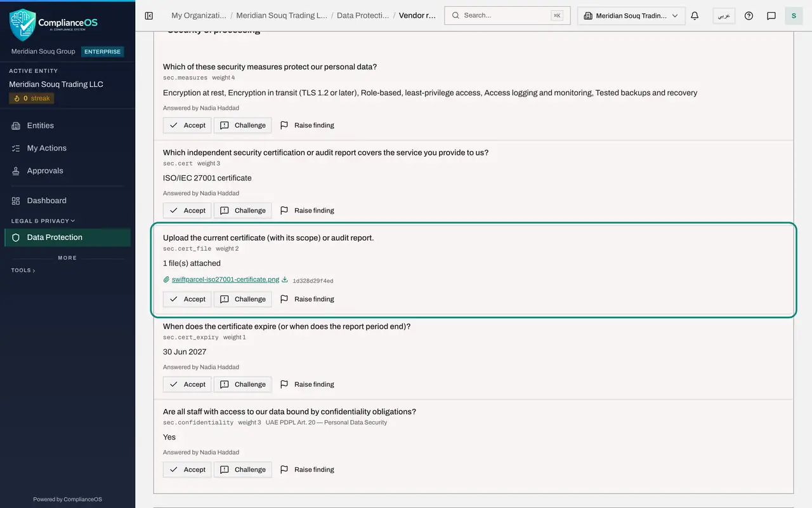Accept the 30 Jun 2027 expiry answer
812x508 pixels.
[x=187, y=384]
